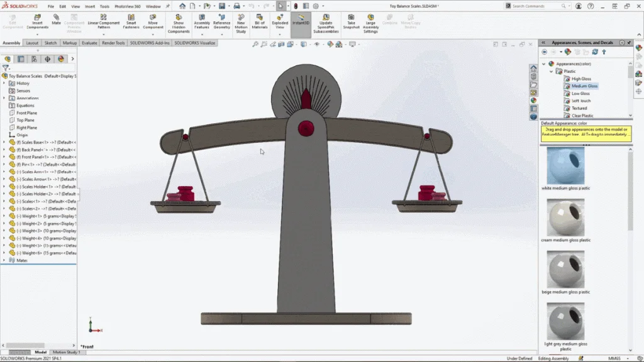Image resolution: width=644 pixels, height=362 pixels.
Task: Expand more FeatureManager tabs arrow
Action: 73,59
